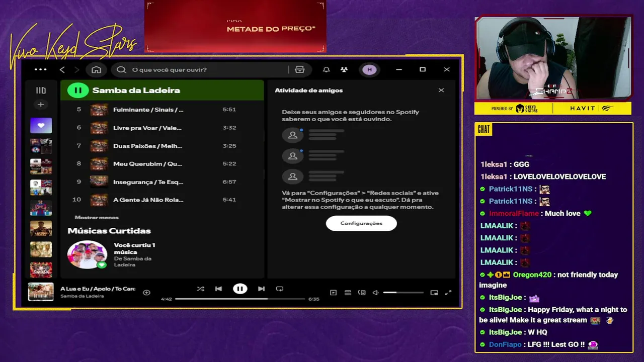Open the Browse icon in search bar

coord(300,69)
